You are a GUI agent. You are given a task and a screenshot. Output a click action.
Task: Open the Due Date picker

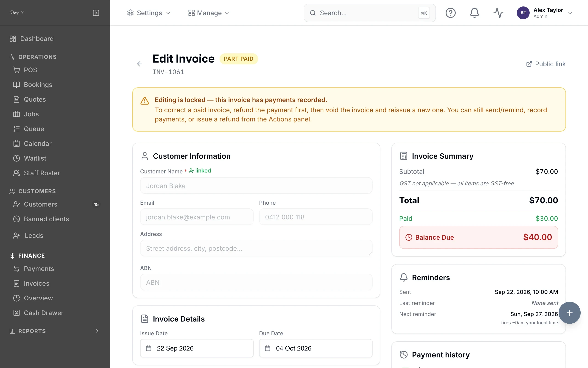pyautogui.click(x=316, y=348)
